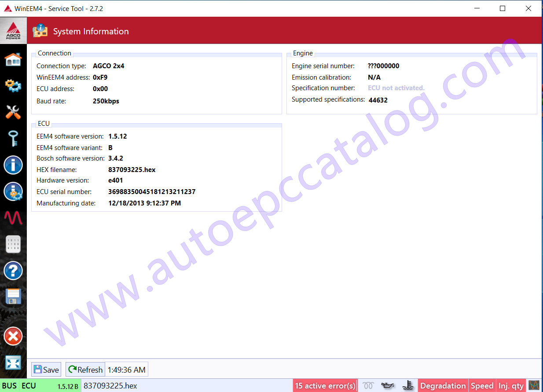Click the System Information page title
Screen dimensions: 543x392
click(x=91, y=31)
